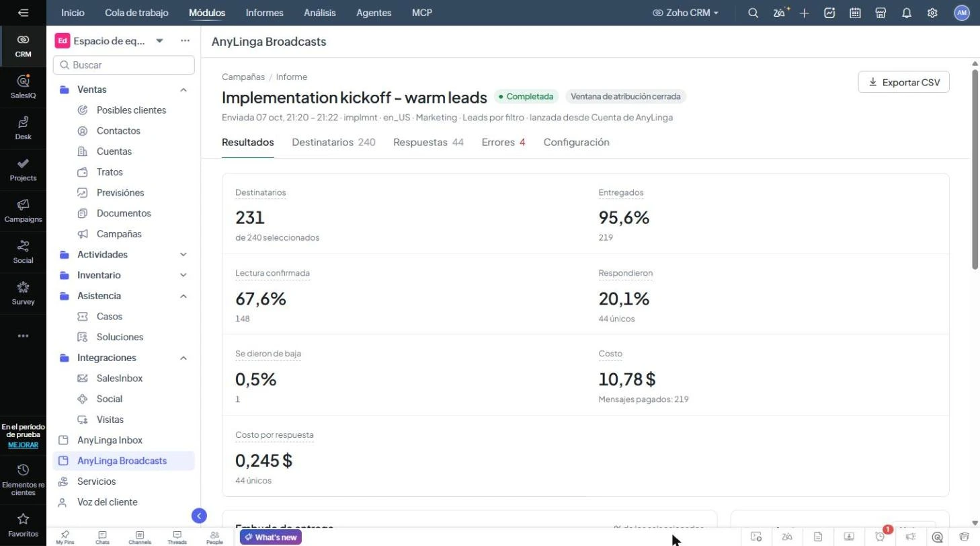Switch to the Errores tab
Image resolution: width=980 pixels, height=546 pixels.
pyautogui.click(x=503, y=143)
